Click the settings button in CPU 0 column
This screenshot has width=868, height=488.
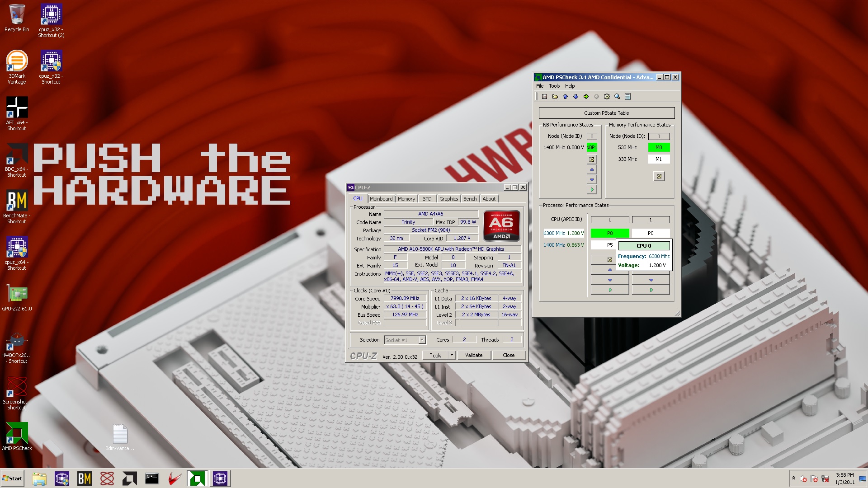tap(610, 260)
